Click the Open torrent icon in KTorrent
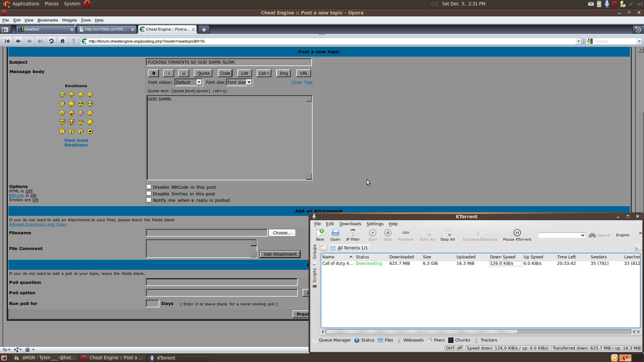 (335, 235)
